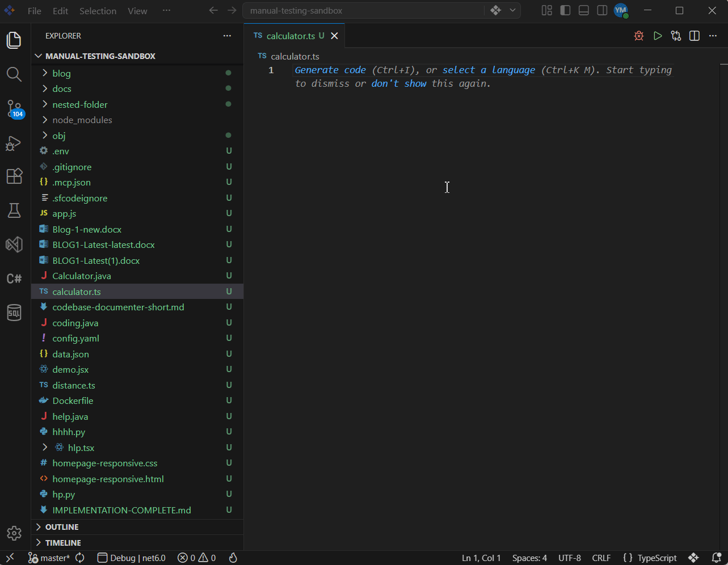728x565 pixels.
Task: Click the Generate code link
Action: point(330,70)
